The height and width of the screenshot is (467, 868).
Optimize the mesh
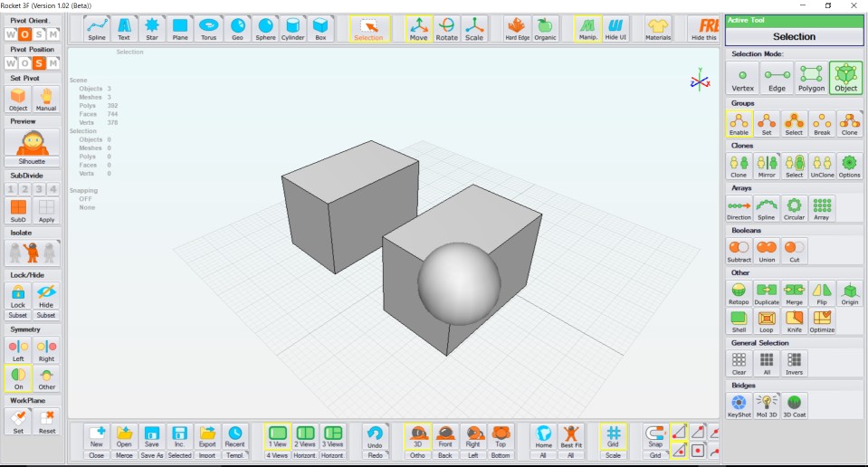pos(822,321)
